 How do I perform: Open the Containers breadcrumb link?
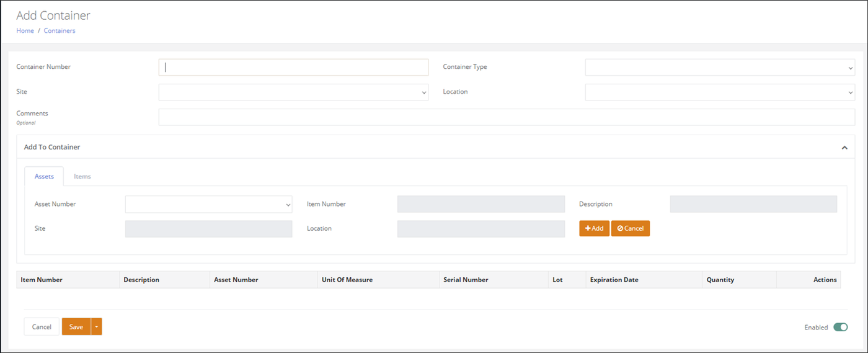click(x=60, y=30)
